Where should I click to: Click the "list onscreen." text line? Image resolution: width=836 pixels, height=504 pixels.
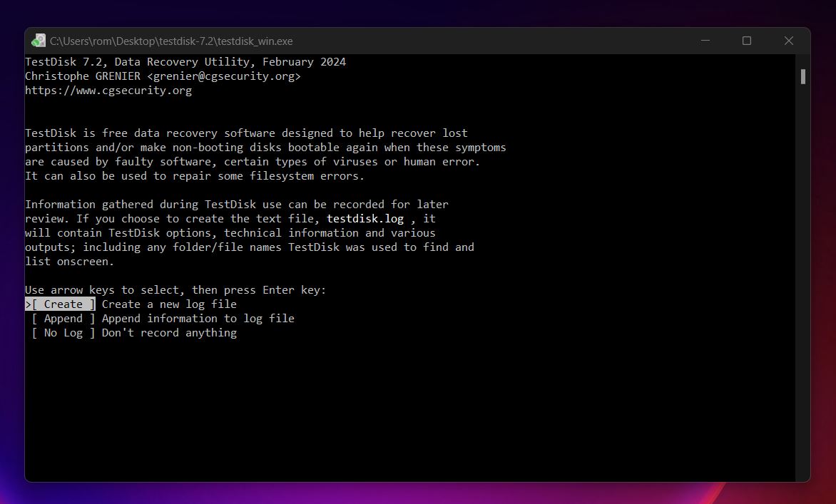69,262
